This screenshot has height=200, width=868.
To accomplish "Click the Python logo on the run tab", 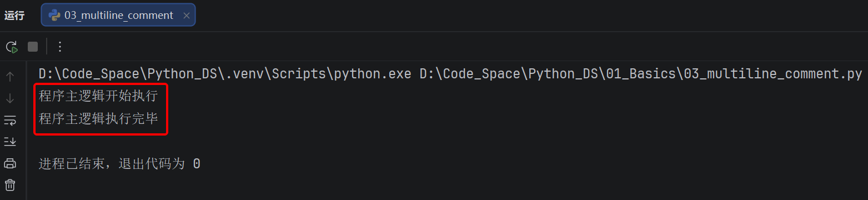I will tap(55, 16).
